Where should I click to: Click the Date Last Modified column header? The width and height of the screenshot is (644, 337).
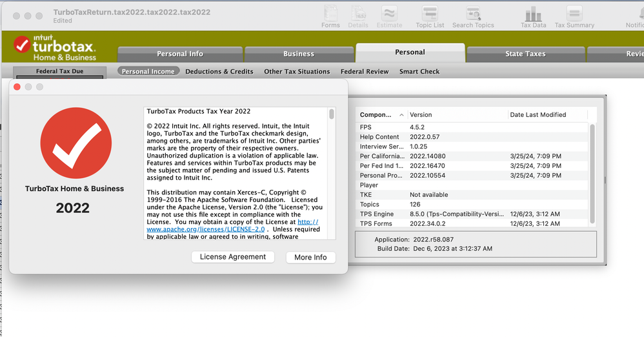(548, 115)
